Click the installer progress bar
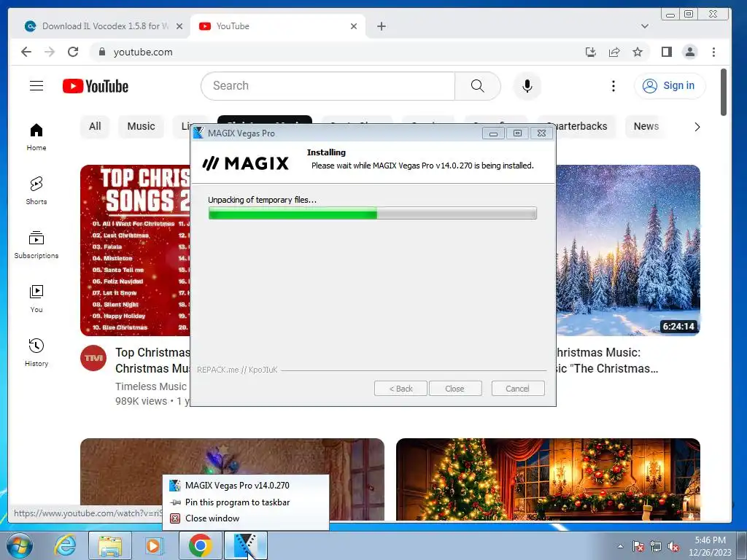747x560 pixels. click(x=373, y=213)
